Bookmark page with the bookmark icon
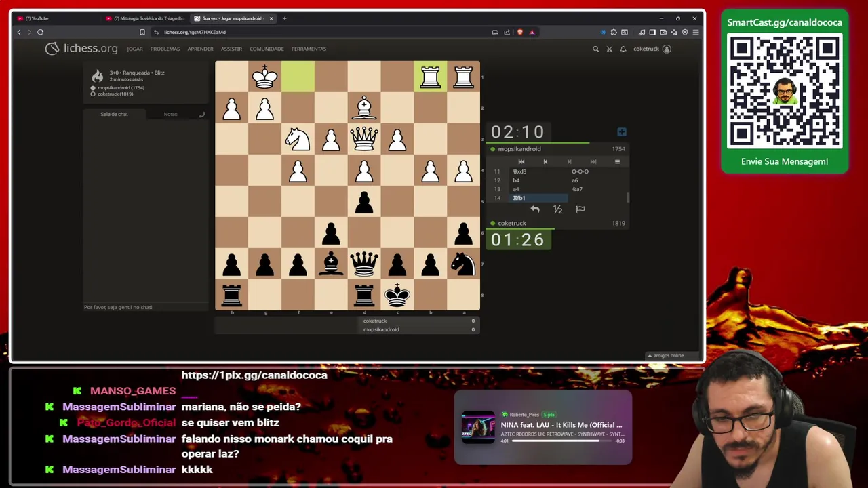 (142, 32)
